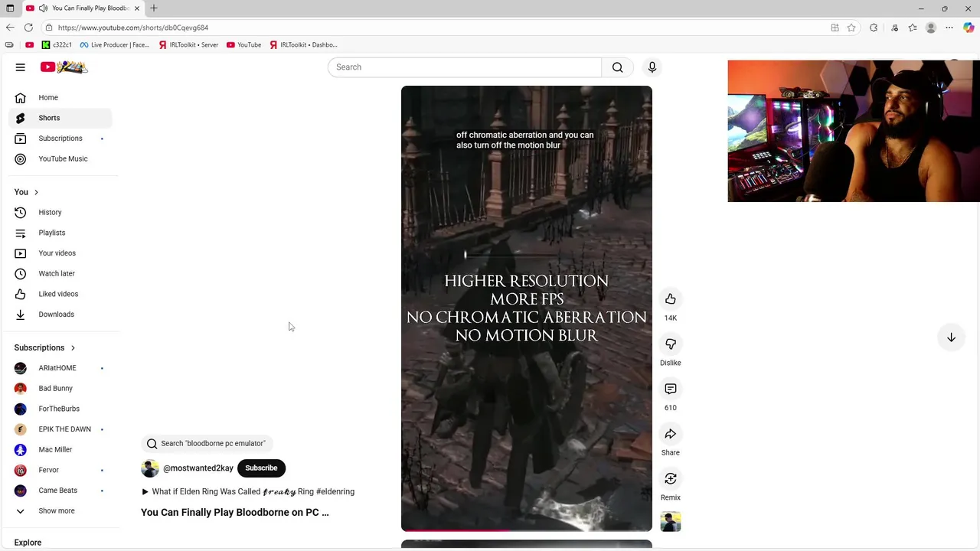The width and height of the screenshot is (980, 551).
Task: Open browser Settings and more menu
Action: (x=949, y=28)
